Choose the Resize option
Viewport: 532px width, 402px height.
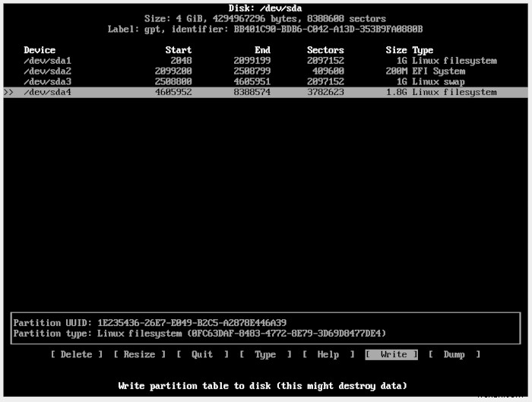[139, 355]
